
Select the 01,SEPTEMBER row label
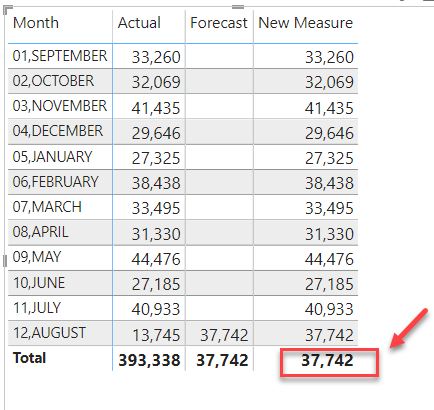coord(60,56)
